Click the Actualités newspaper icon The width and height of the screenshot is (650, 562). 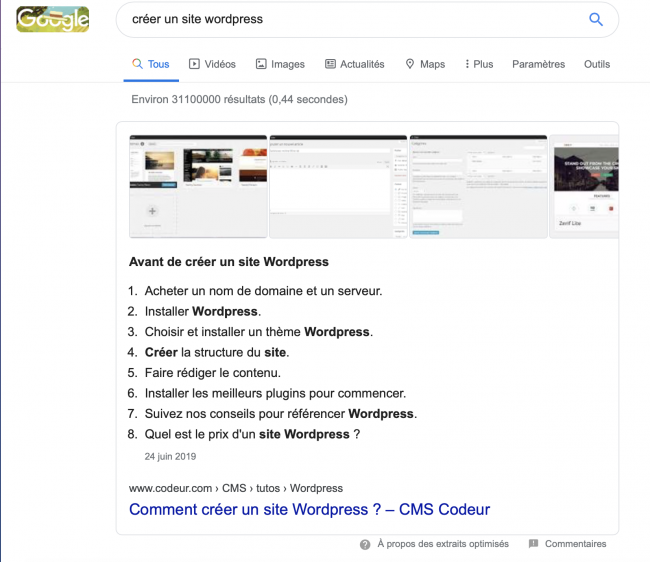coord(330,64)
